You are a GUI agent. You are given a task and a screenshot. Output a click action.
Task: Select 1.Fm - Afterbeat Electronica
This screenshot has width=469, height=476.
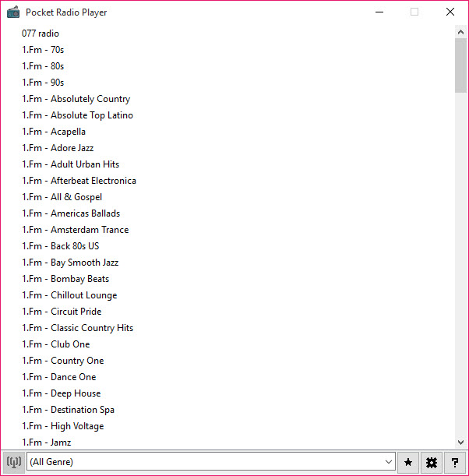click(x=79, y=181)
